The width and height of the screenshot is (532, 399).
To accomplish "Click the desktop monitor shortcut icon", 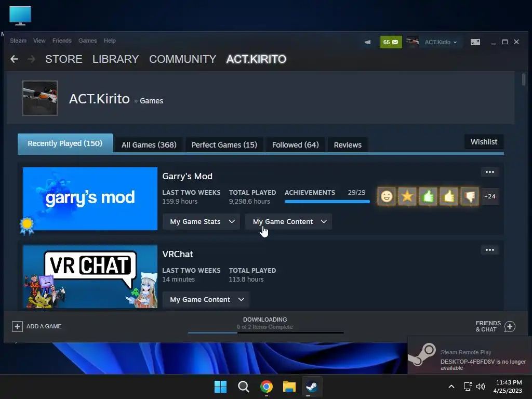I will coord(20,16).
